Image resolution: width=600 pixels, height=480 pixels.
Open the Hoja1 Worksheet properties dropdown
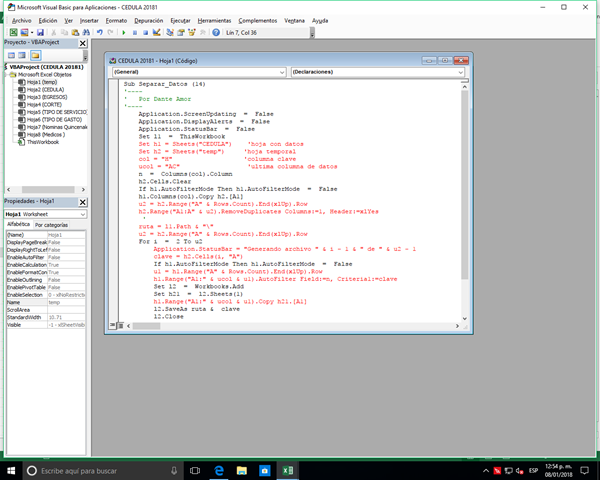[x=82, y=214]
